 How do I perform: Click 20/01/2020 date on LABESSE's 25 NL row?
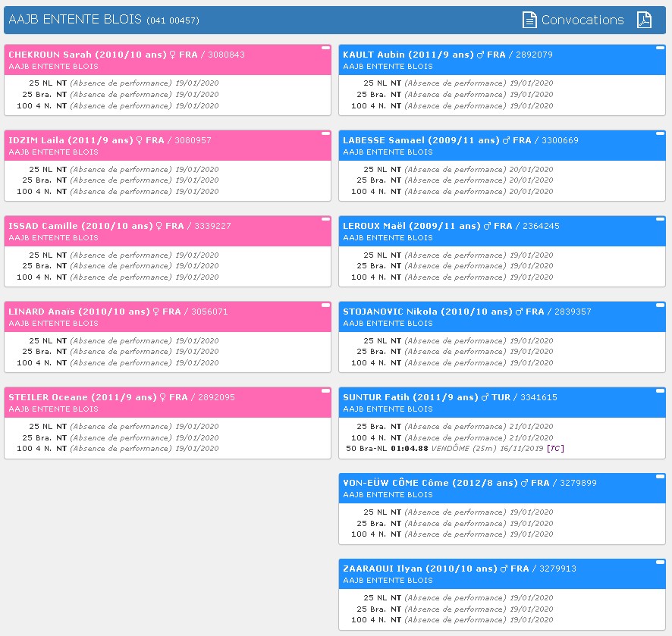point(531,169)
